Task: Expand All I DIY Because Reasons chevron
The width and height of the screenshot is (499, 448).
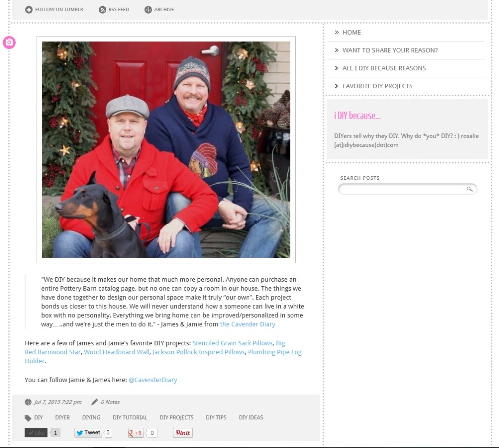Action: click(x=337, y=68)
